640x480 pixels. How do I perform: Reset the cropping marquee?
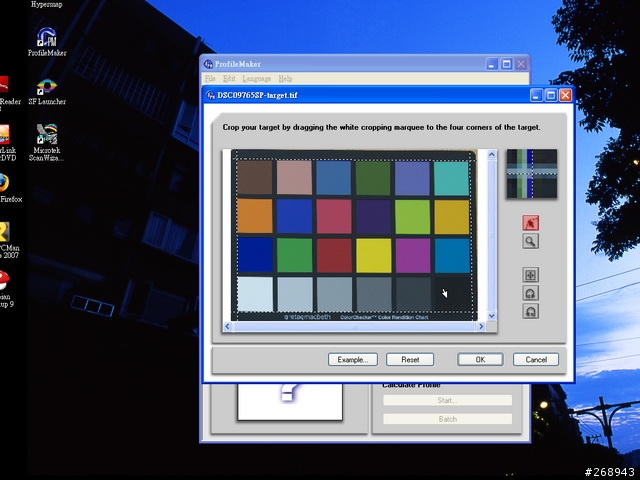pos(410,360)
